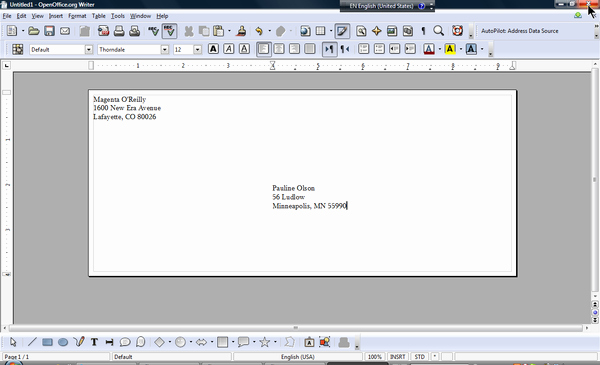Undo the last action
600x365 pixels.
tap(259, 31)
